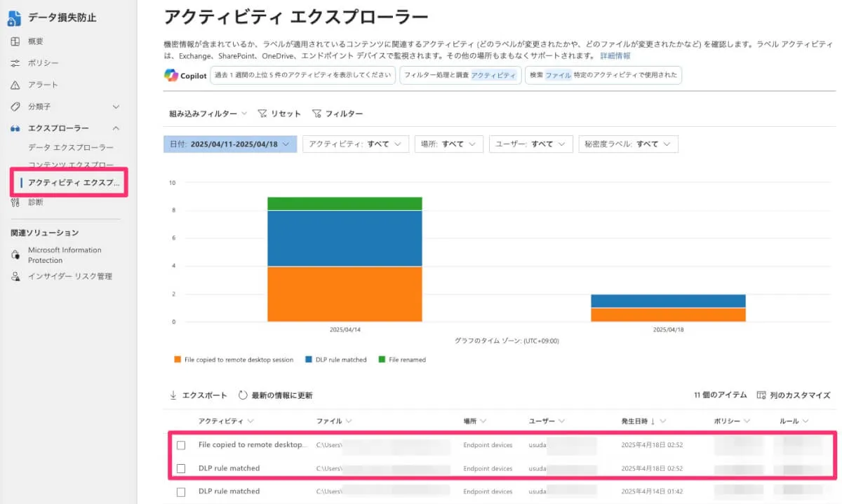Check the File copied to remote desktop row checkbox
This screenshot has height=504, width=842.
click(181, 445)
